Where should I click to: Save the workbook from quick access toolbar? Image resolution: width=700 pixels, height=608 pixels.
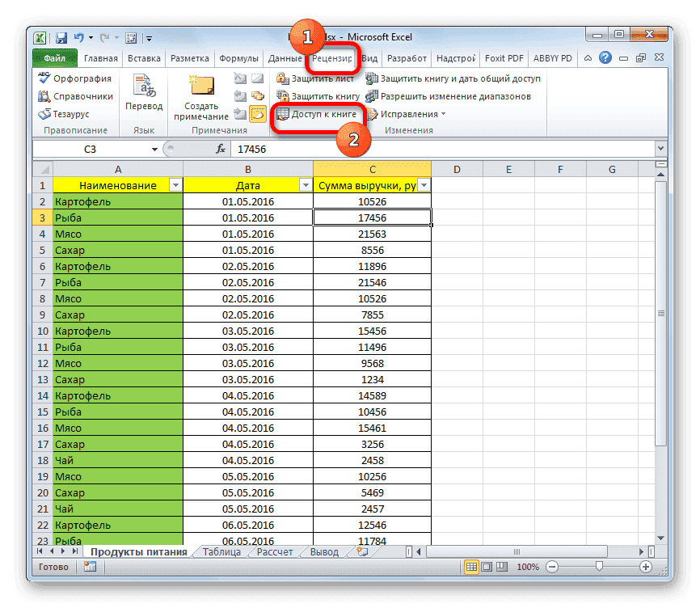click(61, 37)
